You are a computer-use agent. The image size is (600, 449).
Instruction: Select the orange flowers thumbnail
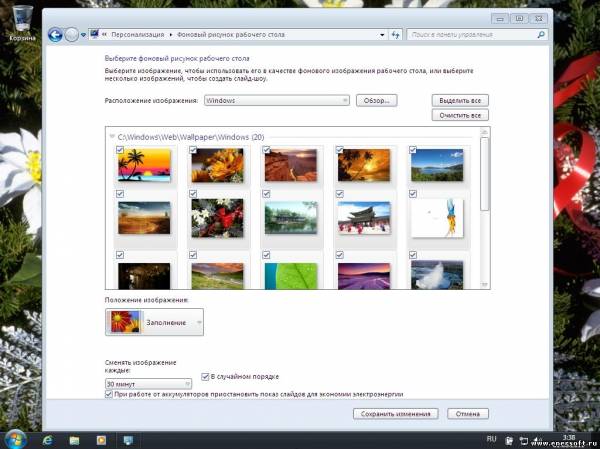click(217, 165)
